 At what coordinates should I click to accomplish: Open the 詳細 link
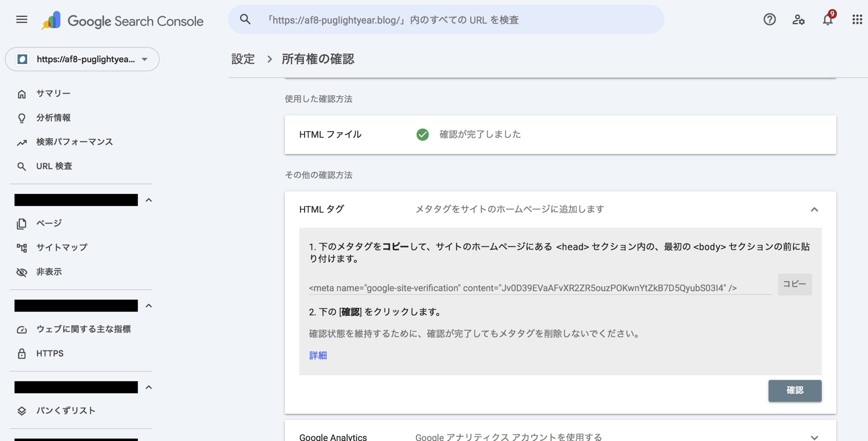(x=318, y=355)
